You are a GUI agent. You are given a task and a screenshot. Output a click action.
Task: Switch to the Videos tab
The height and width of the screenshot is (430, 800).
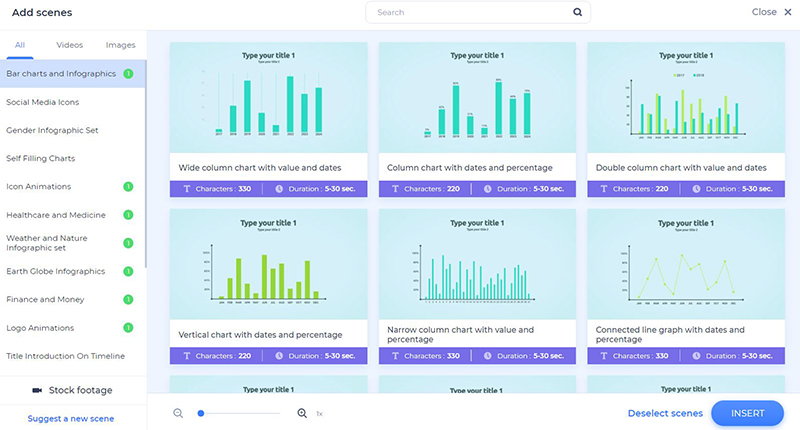69,45
